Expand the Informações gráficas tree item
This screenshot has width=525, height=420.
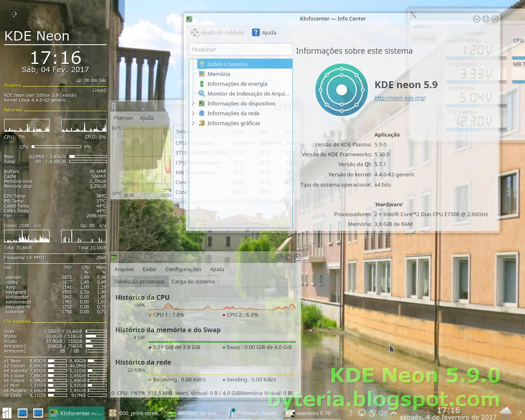point(192,123)
